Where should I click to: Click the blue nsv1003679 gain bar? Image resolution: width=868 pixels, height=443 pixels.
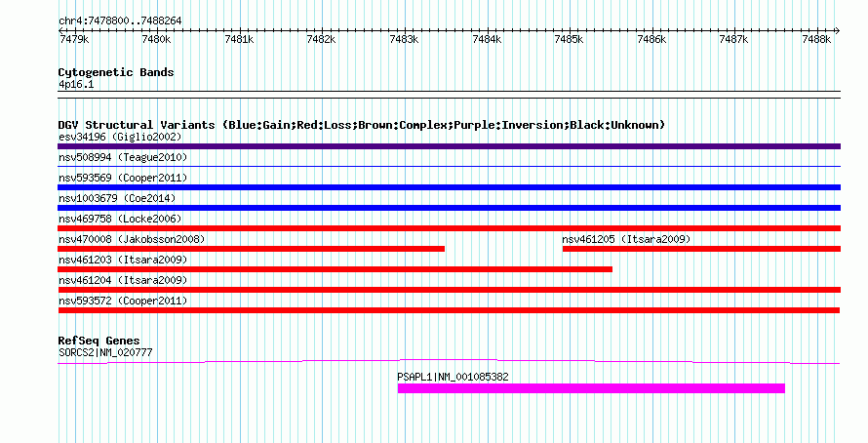(x=449, y=208)
